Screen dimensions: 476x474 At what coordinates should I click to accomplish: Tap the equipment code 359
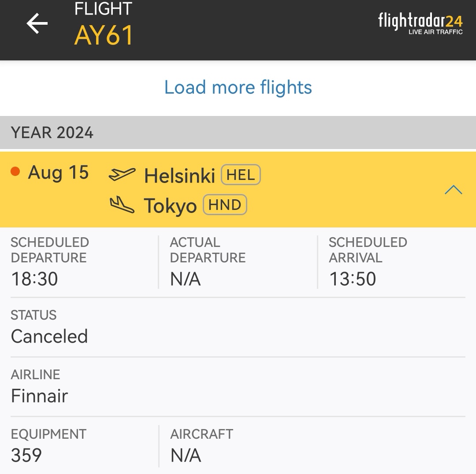pos(26,455)
